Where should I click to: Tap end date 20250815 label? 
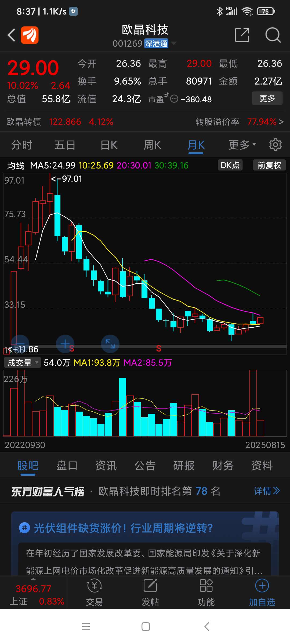click(265, 445)
